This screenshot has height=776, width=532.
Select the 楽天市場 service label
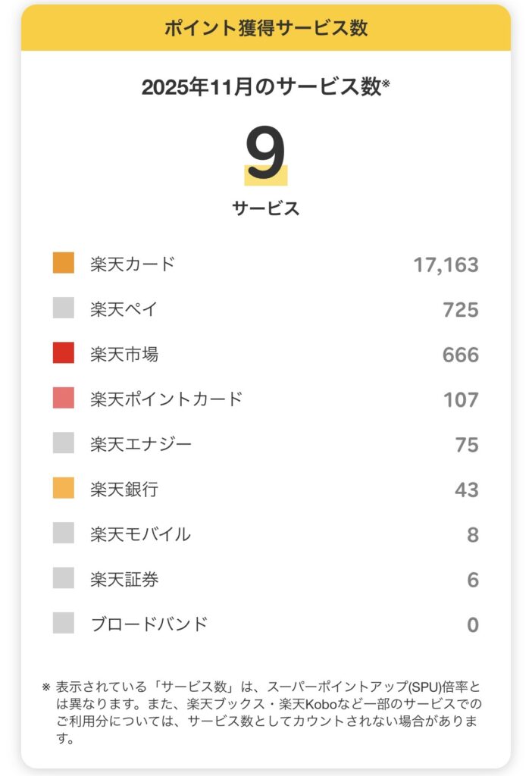124,354
